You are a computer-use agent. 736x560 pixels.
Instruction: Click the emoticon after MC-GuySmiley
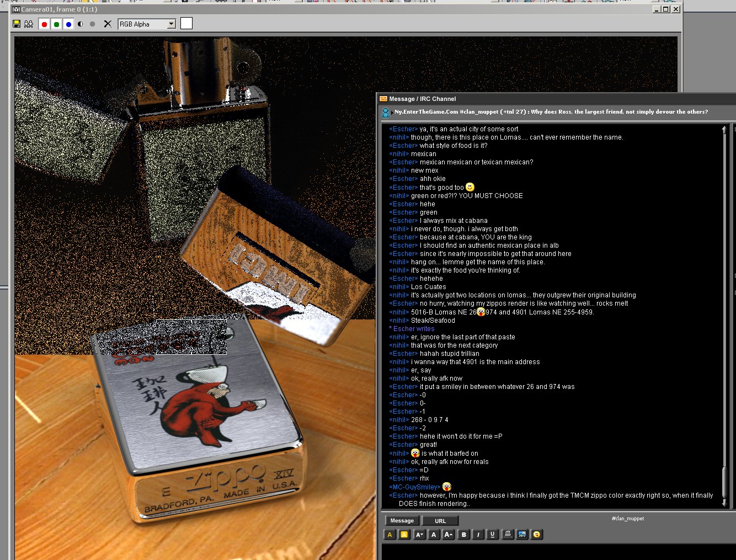click(x=447, y=487)
